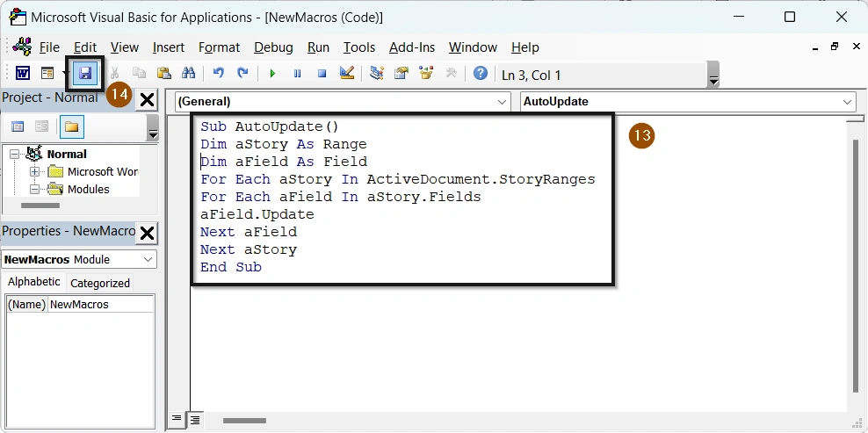Open Visual Basic Help question icon

481,73
